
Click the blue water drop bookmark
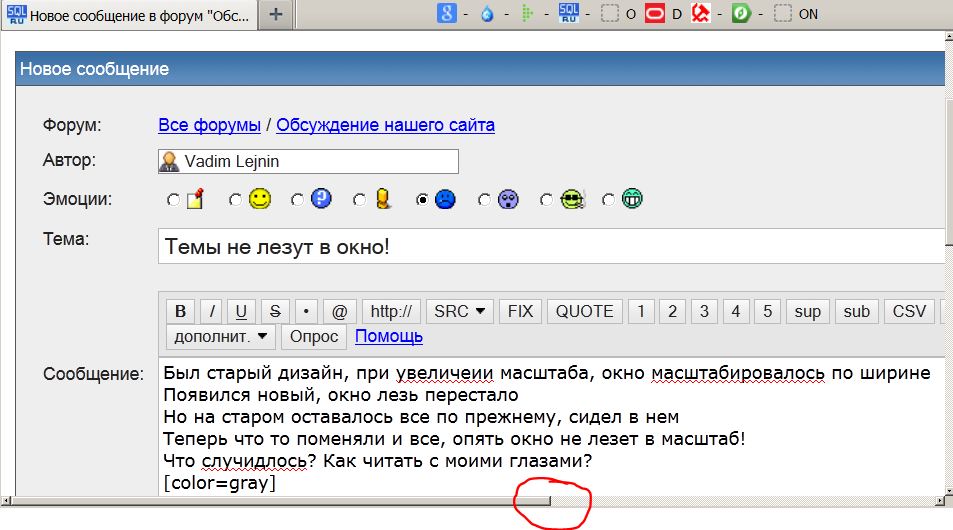pos(487,14)
